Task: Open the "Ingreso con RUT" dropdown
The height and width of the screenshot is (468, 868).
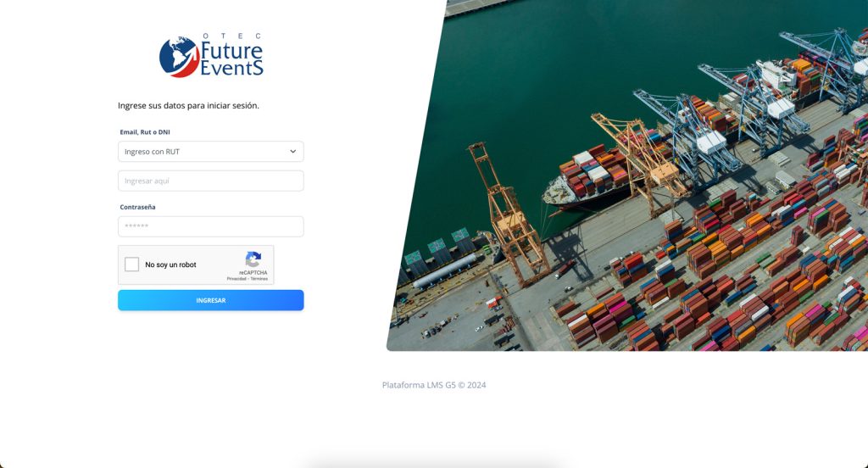Action: coord(211,151)
